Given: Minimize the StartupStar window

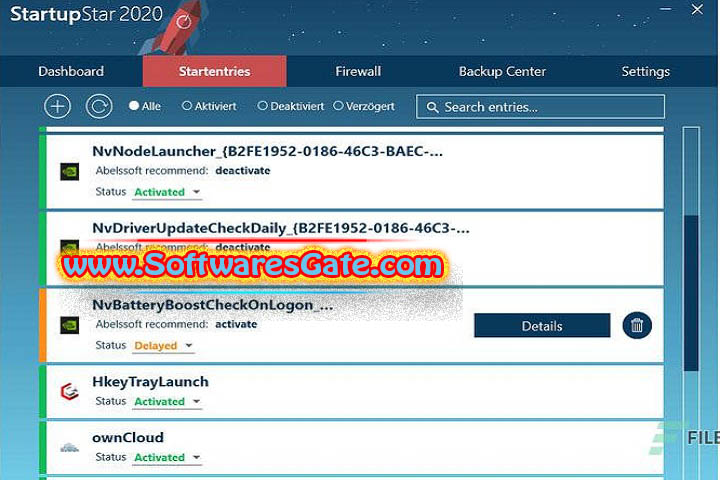Looking at the screenshot, I should pyautogui.click(x=665, y=9).
